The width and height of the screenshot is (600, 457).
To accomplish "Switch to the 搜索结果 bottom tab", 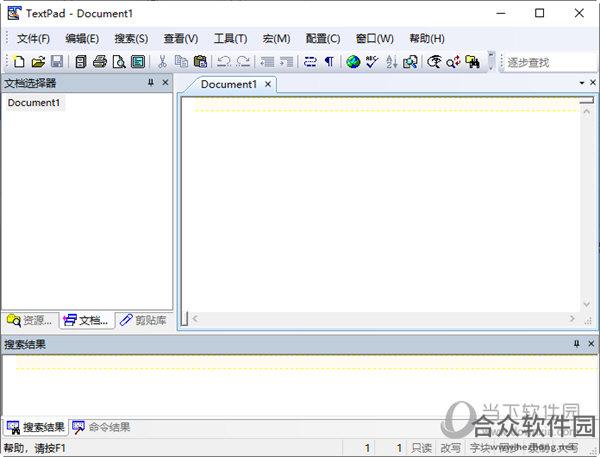I will click(x=36, y=427).
